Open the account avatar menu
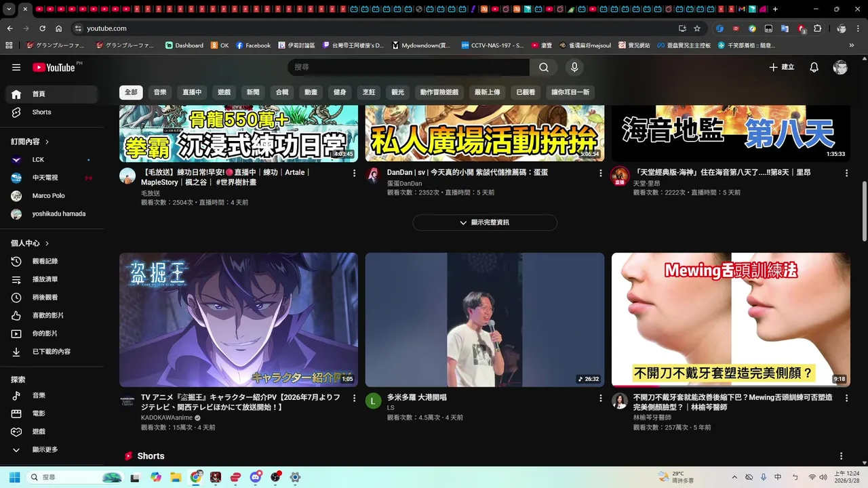The height and width of the screenshot is (488, 868). point(840,67)
